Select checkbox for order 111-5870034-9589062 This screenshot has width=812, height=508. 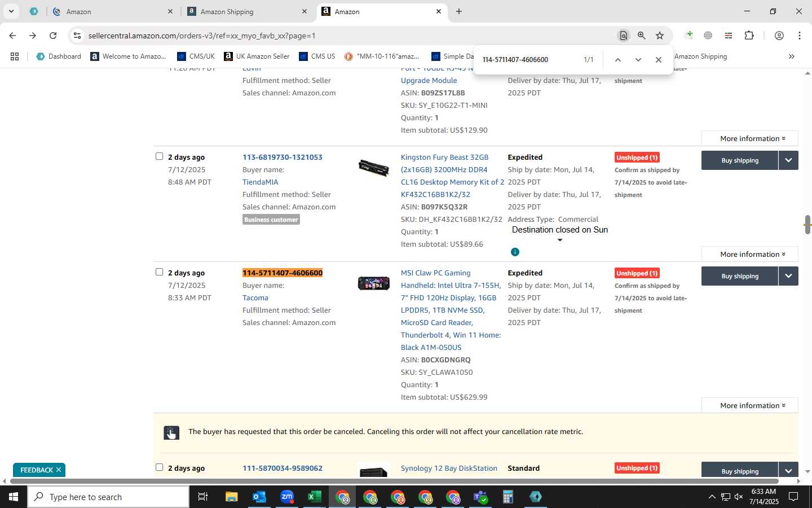click(159, 467)
